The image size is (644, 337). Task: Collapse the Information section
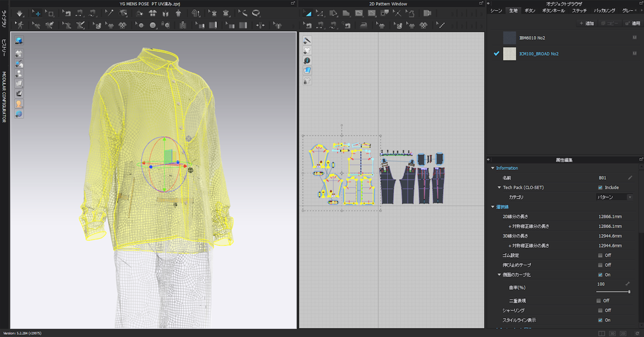pyautogui.click(x=493, y=168)
